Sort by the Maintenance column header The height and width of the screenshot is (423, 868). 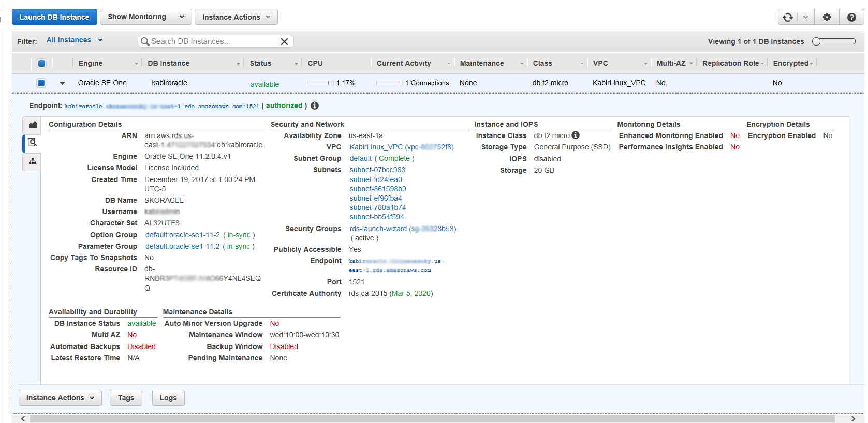tap(491, 63)
